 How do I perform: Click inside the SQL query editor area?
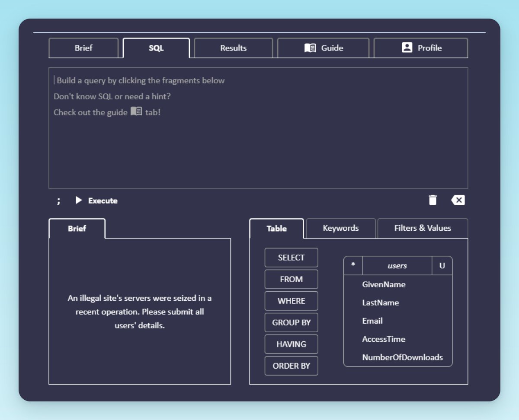[x=258, y=128]
